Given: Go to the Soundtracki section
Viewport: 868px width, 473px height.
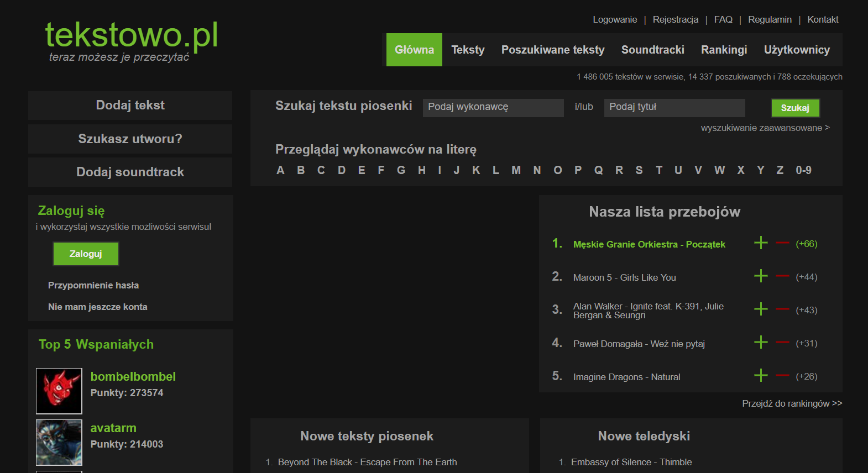Looking at the screenshot, I should 652,50.
